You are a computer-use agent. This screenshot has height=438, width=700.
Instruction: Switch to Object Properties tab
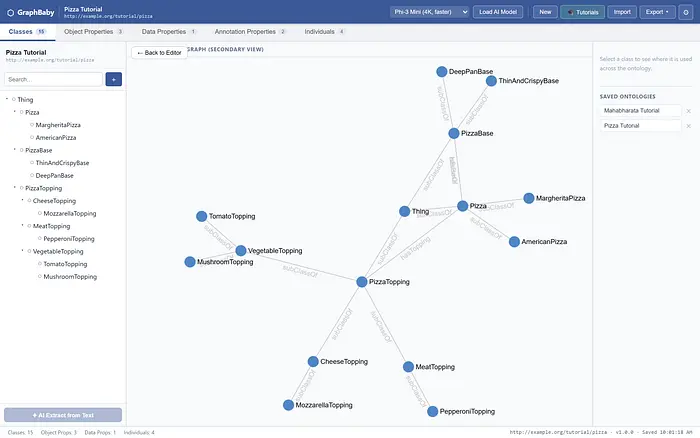pos(93,32)
